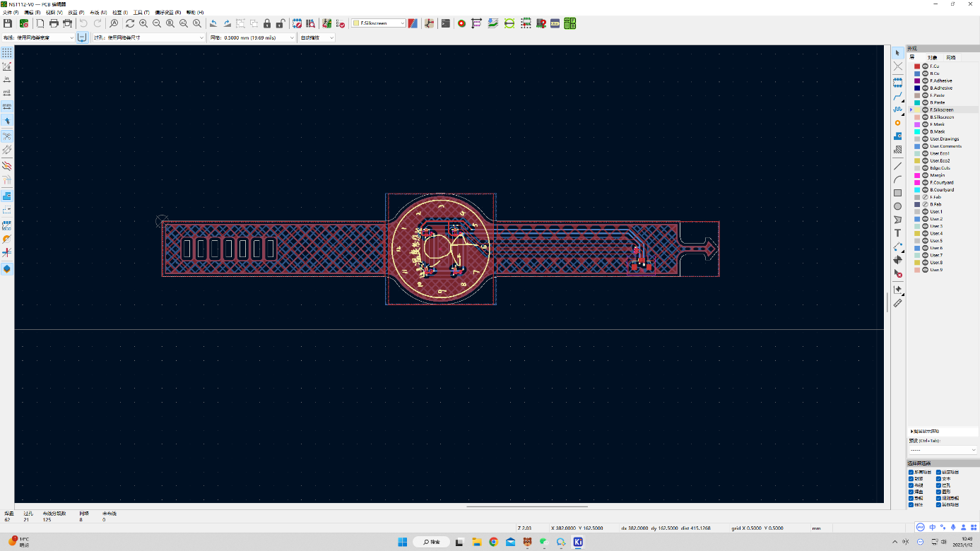Screen dimensions: 980x551
Task: Switch to the 对象 tab in appearance panel
Action: tap(933, 57)
